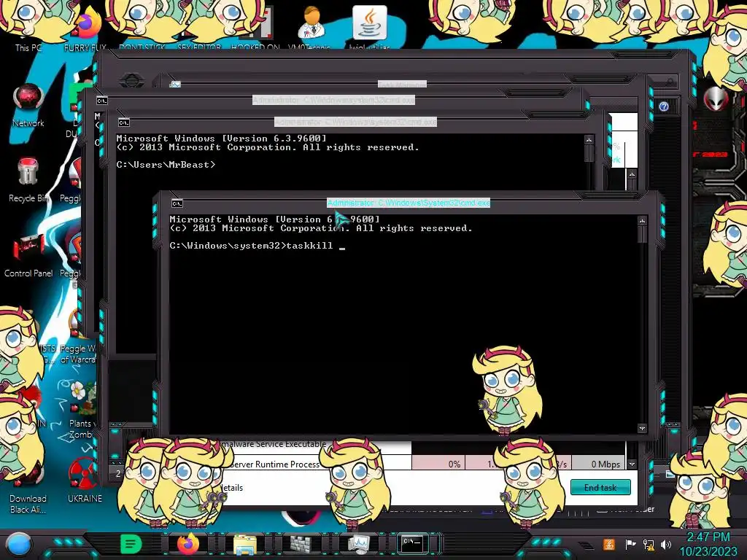The height and width of the screenshot is (560, 747).
Task: Switch to Task Manager via taskbar icon
Action: coord(358,544)
